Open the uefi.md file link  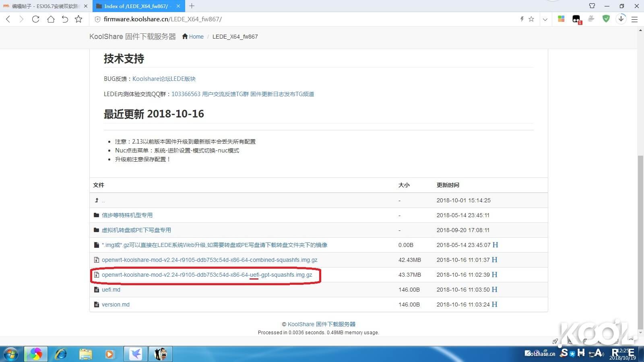pyautogui.click(x=111, y=289)
